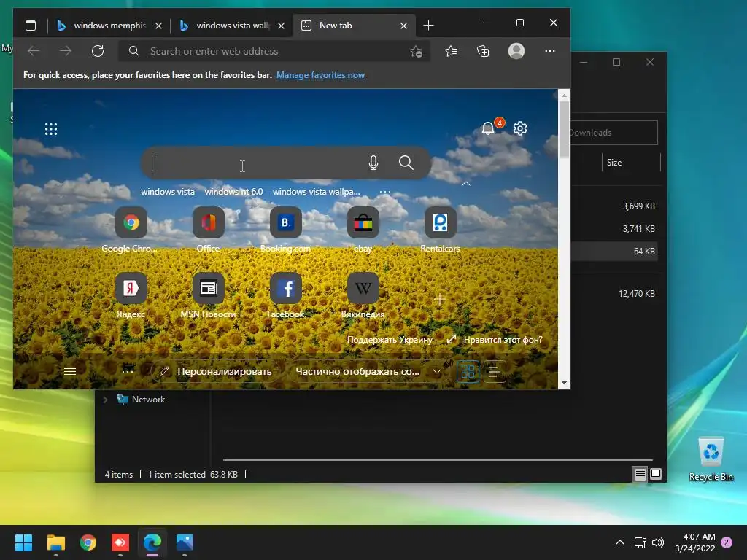The width and height of the screenshot is (747, 560).
Task: Open notifications bell with badge
Action: pyautogui.click(x=488, y=128)
